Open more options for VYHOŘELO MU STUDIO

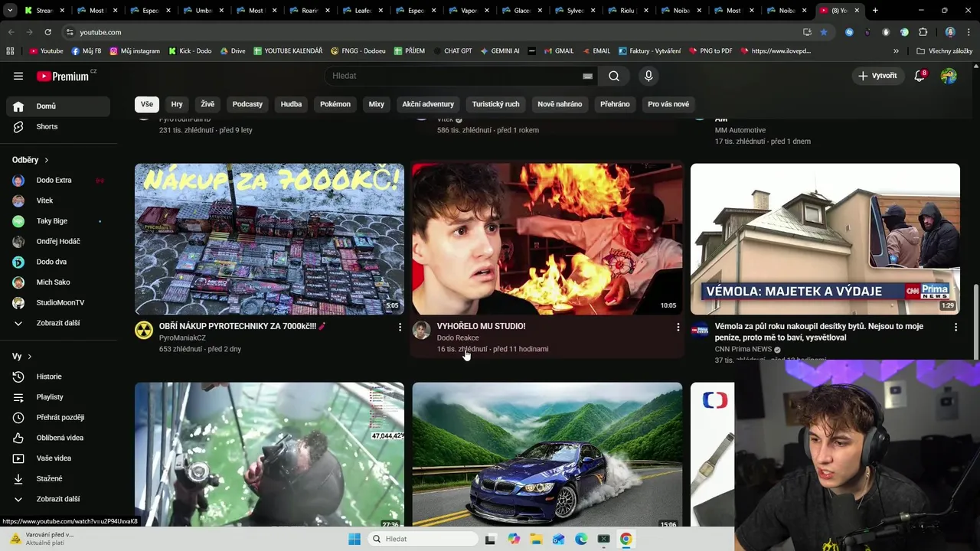click(678, 327)
